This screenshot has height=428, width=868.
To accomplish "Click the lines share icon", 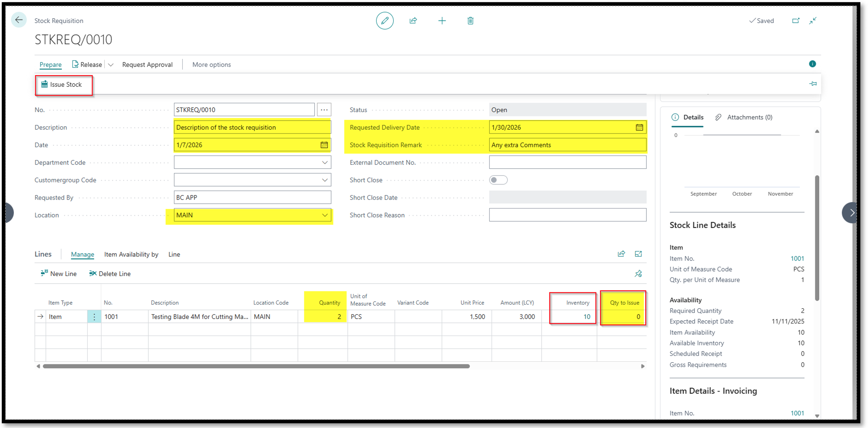I will pyautogui.click(x=621, y=254).
